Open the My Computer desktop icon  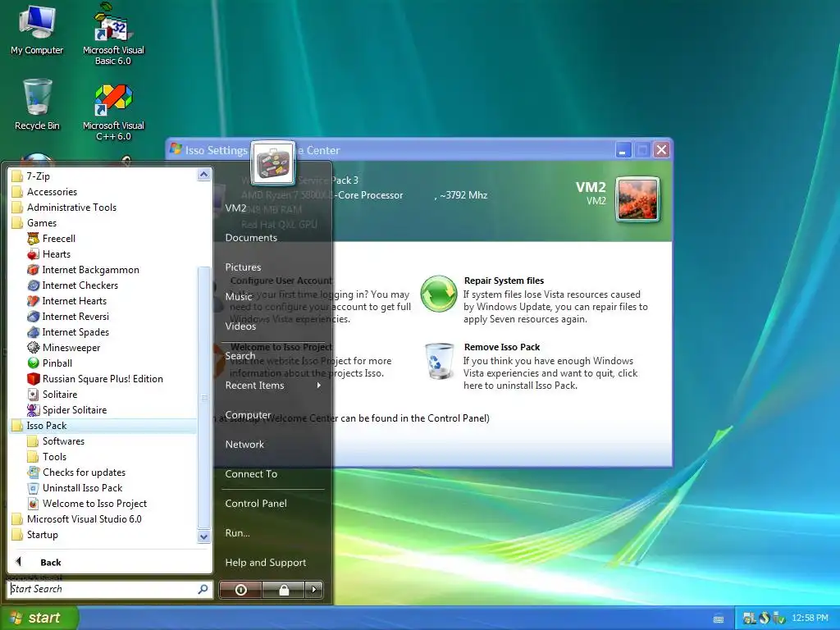(37, 30)
